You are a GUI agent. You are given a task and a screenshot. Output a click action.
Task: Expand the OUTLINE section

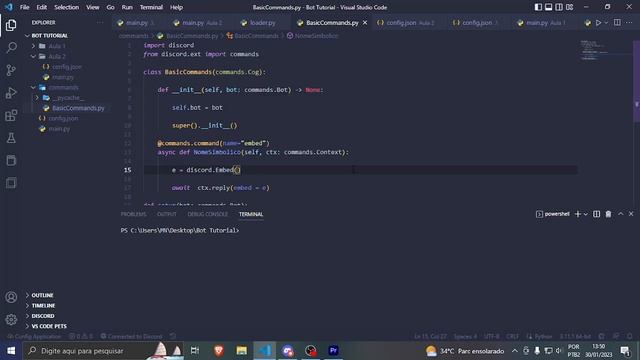click(x=42, y=295)
